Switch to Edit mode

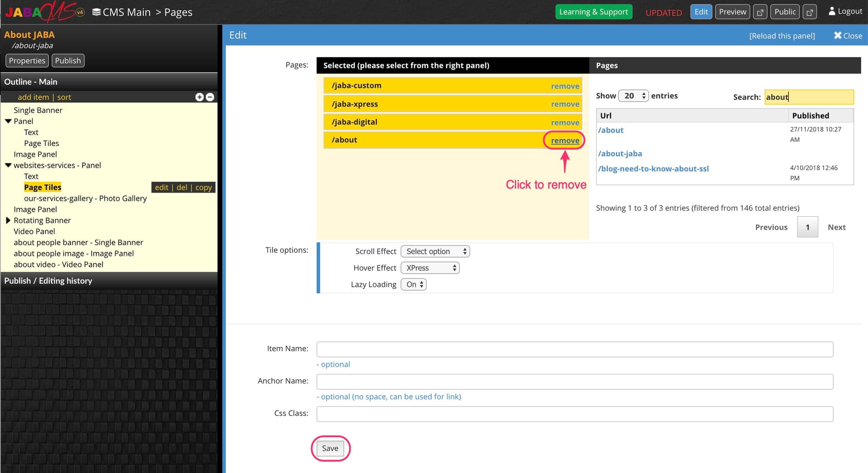point(701,12)
